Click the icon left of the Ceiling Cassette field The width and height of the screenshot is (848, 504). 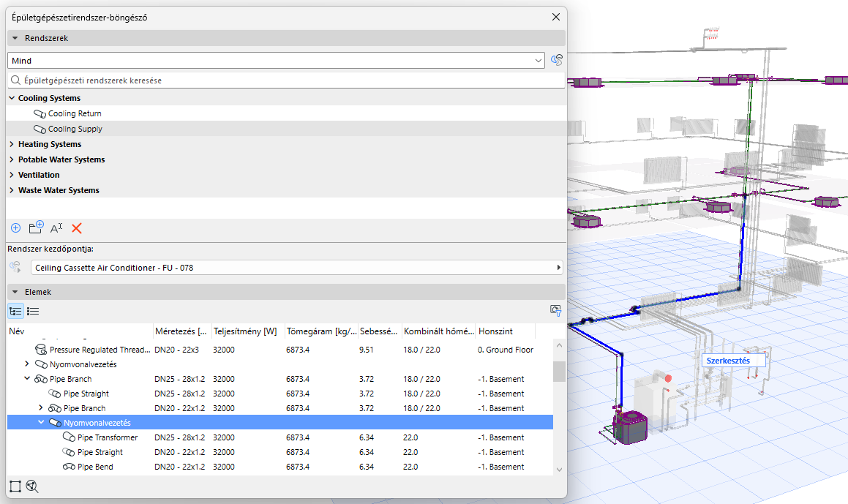tap(15, 267)
